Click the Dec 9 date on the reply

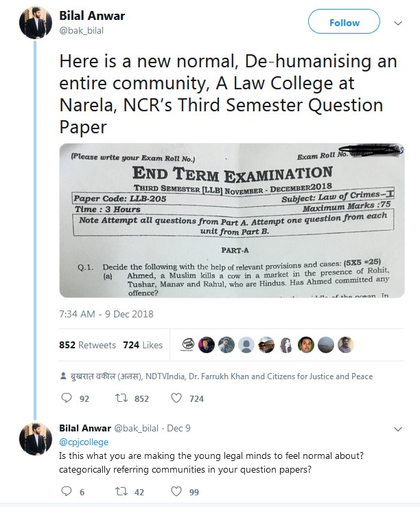coord(178,428)
